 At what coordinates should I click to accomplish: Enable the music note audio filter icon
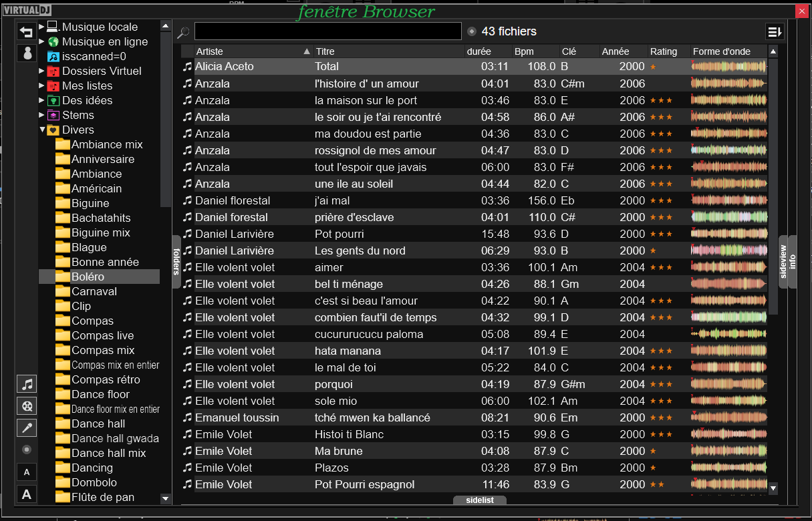click(x=27, y=384)
